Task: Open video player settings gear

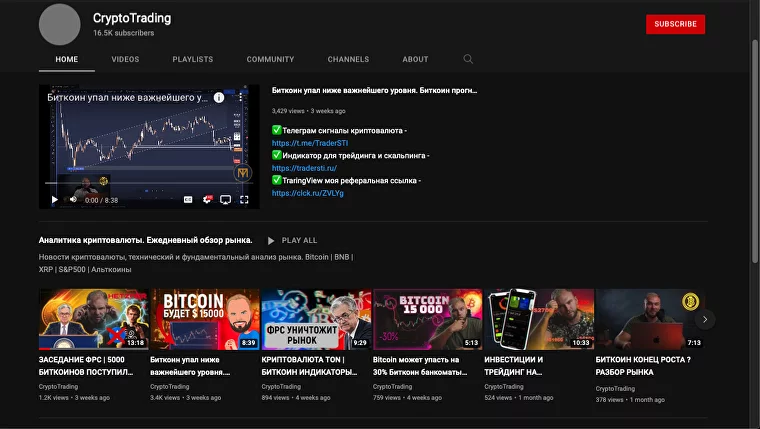Action: click(x=207, y=200)
